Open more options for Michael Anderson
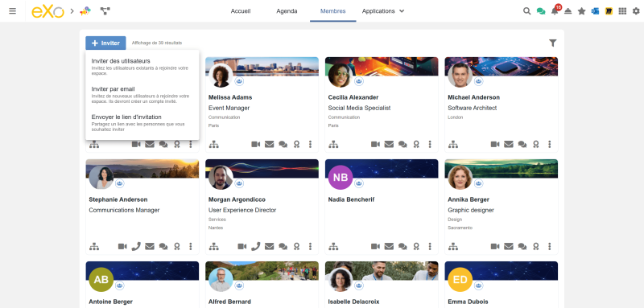The height and width of the screenshot is (308, 644). pos(550,145)
